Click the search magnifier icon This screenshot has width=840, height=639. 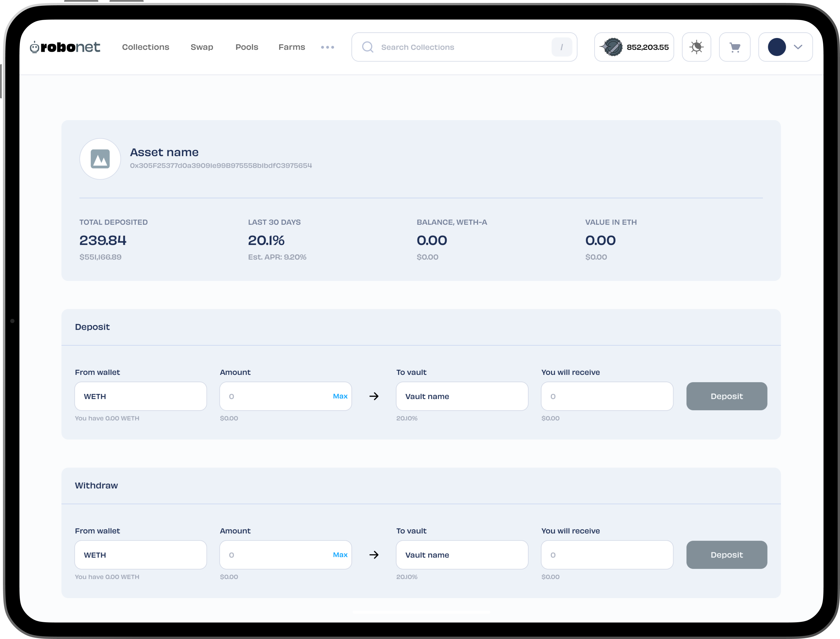[367, 47]
